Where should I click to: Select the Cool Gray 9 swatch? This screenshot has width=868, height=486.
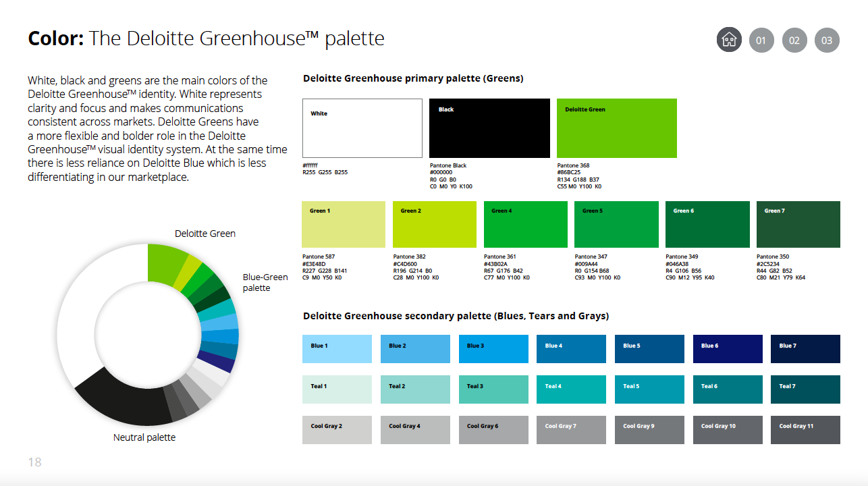click(649, 430)
